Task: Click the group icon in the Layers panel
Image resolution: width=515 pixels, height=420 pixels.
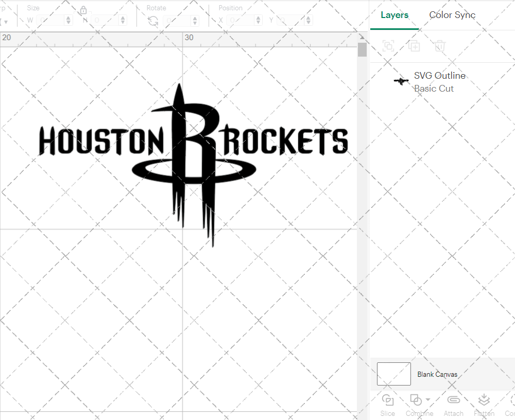Action: [388, 46]
